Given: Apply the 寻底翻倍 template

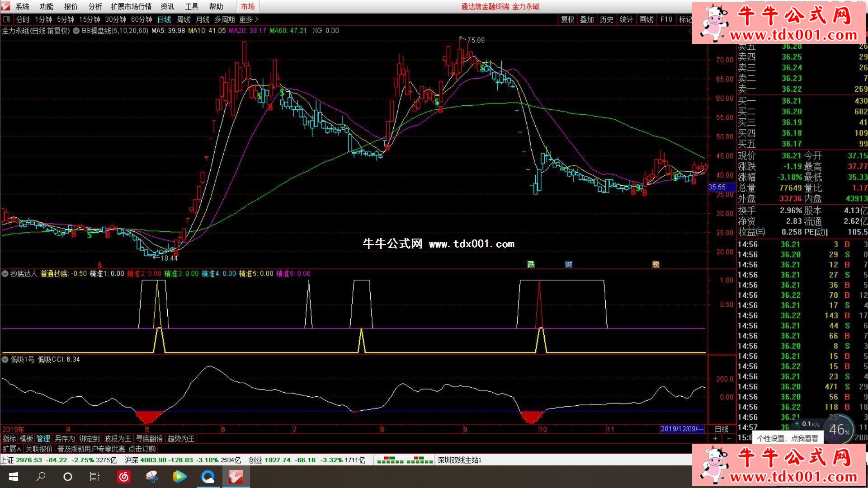Looking at the screenshot, I should pyautogui.click(x=149, y=439).
